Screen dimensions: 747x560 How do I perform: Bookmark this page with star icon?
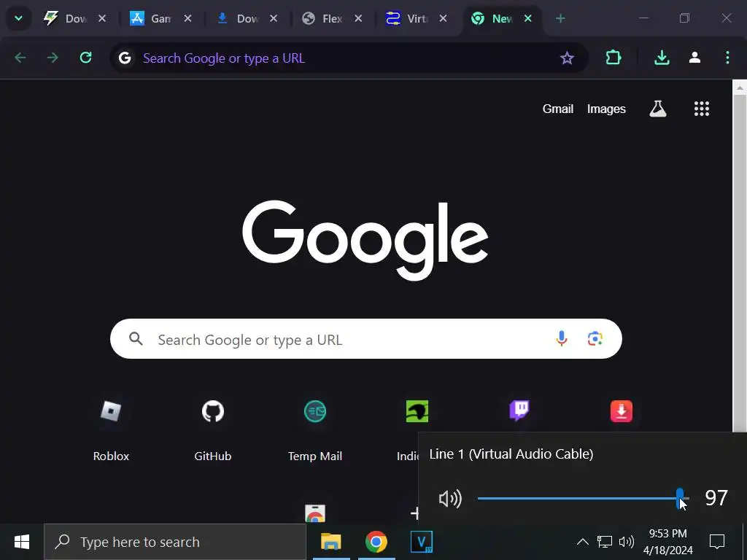click(x=567, y=58)
